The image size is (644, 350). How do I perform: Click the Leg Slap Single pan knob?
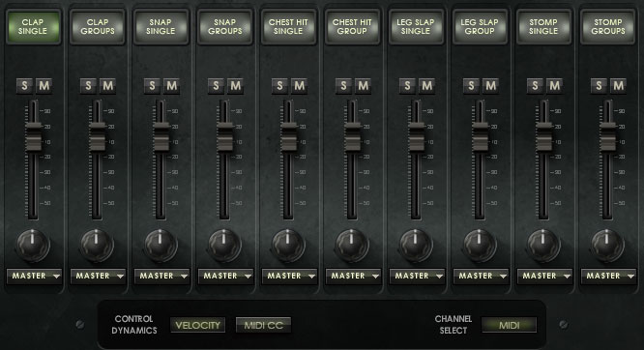pos(416,246)
